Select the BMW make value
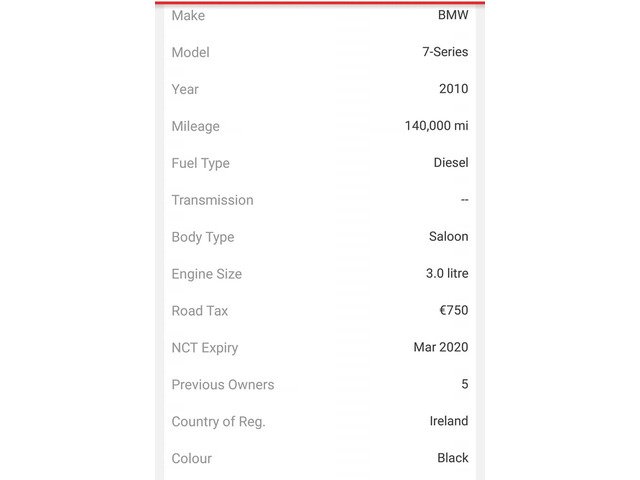The width and height of the screenshot is (640, 480). [453, 15]
